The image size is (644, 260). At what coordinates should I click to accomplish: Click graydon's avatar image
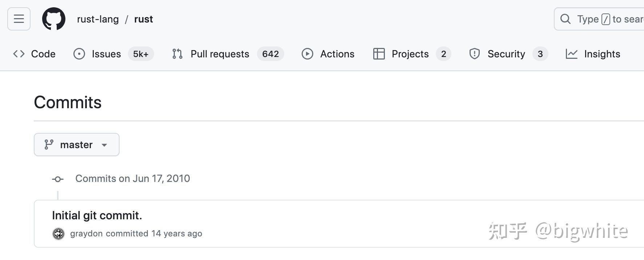tap(59, 234)
